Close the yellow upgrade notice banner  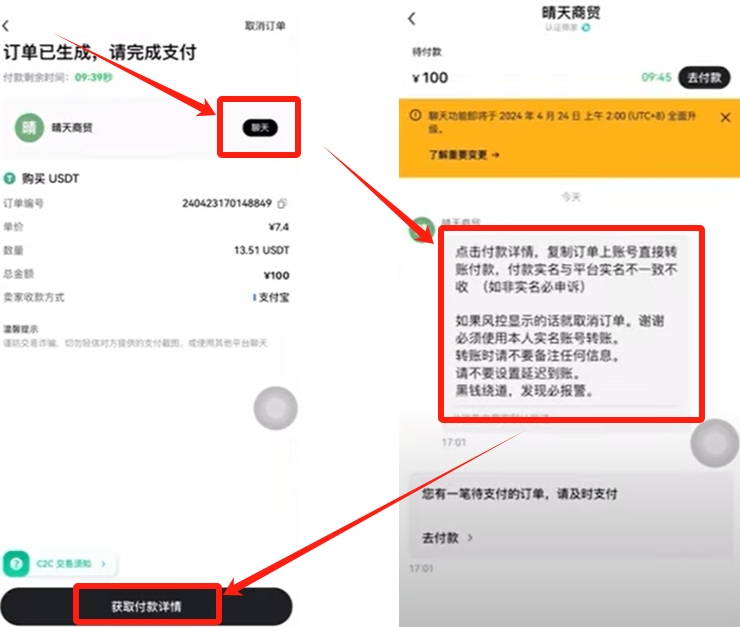pos(725,117)
